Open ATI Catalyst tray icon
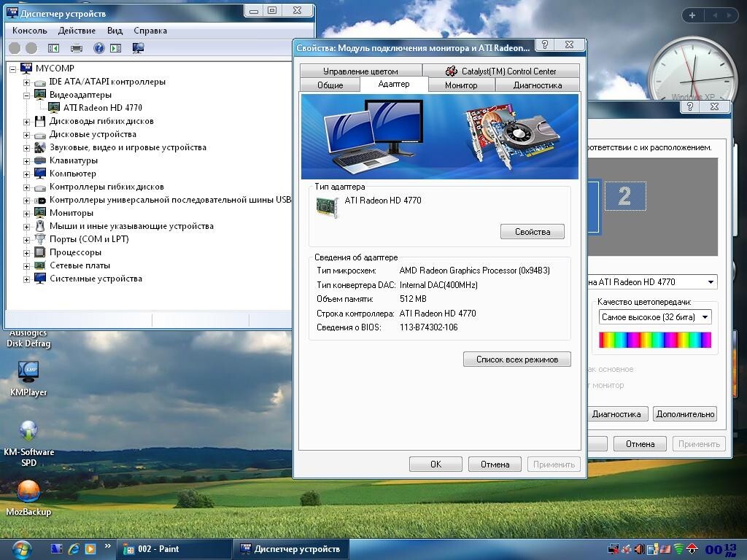Viewport: 747px width, 560px height. [627, 549]
